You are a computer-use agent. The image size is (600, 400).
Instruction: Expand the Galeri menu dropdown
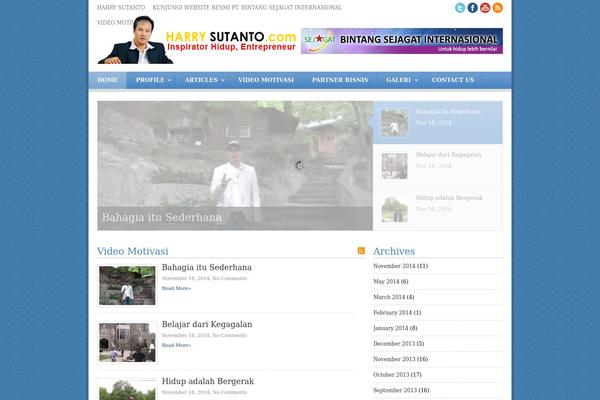click(x=401, y=80)
